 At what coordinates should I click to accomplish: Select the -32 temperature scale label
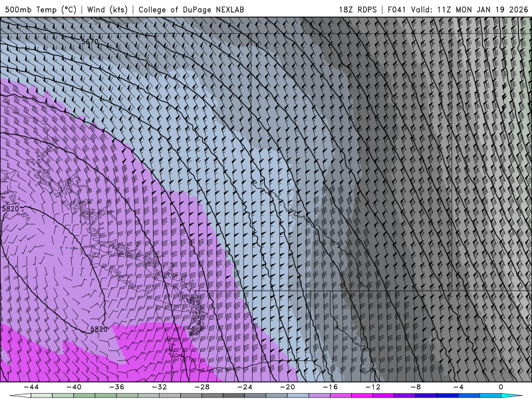[x=160, y=387]
